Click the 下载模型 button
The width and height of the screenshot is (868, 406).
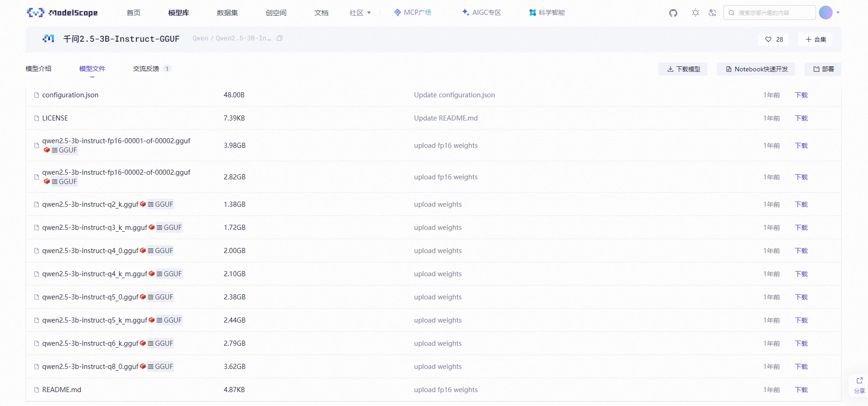click(683, 69)
